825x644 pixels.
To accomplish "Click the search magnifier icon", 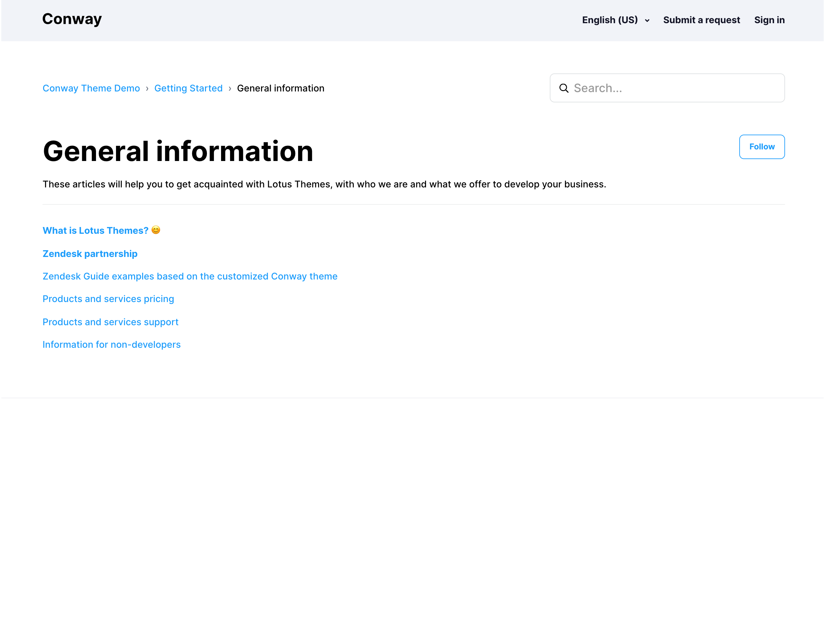I will 564,88.
